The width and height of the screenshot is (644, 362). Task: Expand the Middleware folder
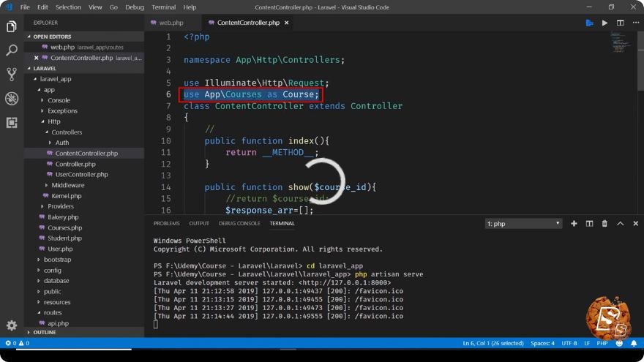point(68,185)
